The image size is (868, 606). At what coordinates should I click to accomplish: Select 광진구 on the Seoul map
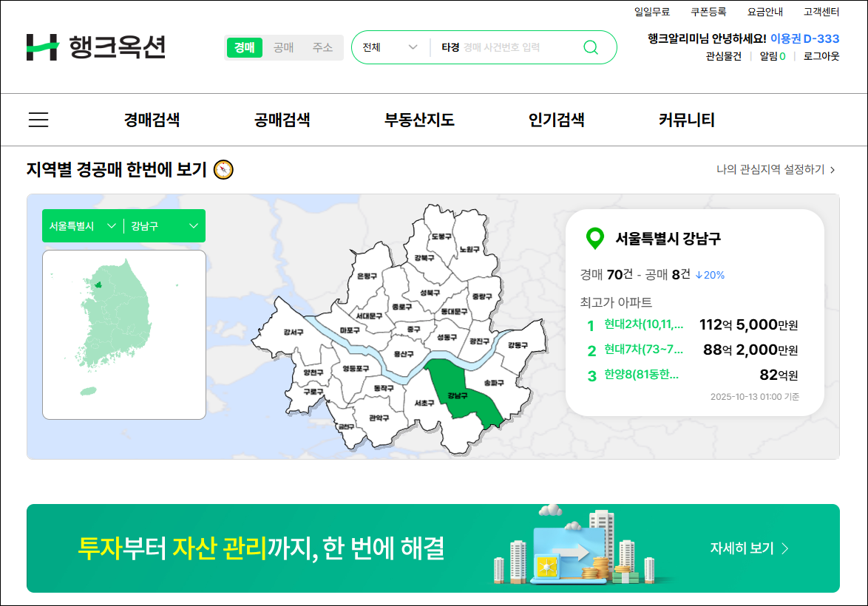[479, 341]
